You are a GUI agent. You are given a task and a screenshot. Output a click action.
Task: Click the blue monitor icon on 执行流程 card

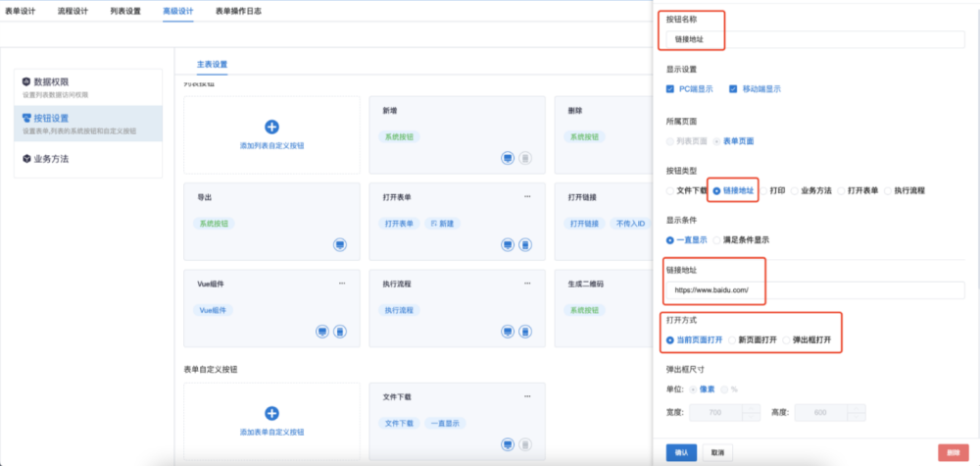click(507, 331)
